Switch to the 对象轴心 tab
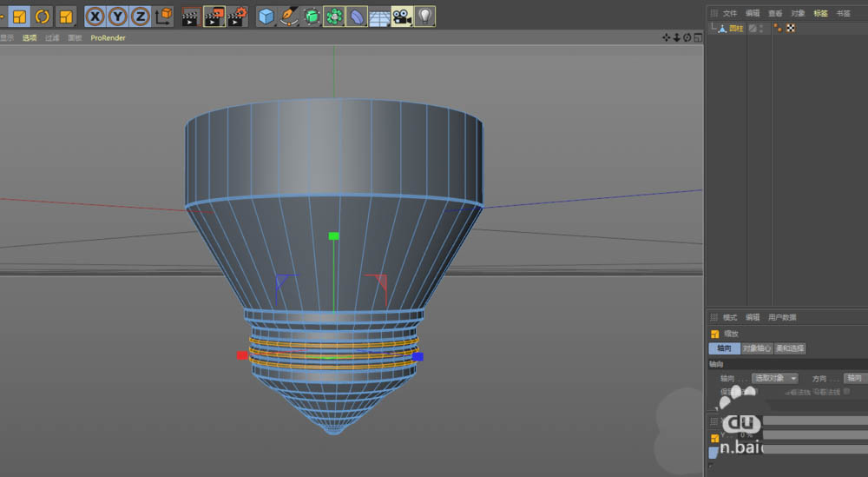 tap(756, 348)
